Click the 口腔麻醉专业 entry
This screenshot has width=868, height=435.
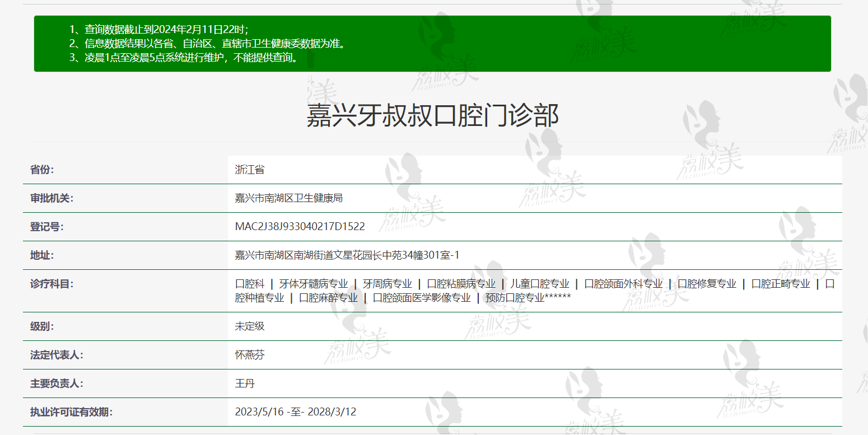pos(329,298)
